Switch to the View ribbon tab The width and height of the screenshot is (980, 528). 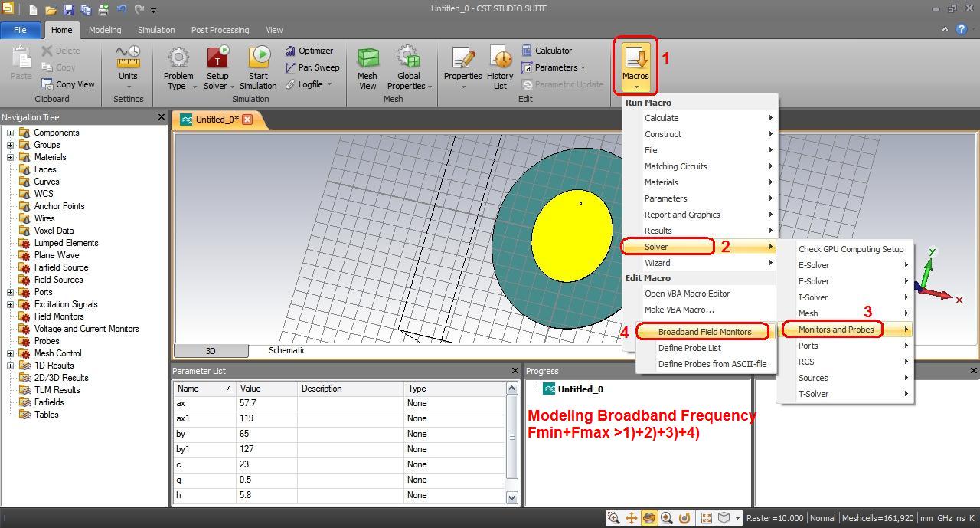(x=274, y=30)
